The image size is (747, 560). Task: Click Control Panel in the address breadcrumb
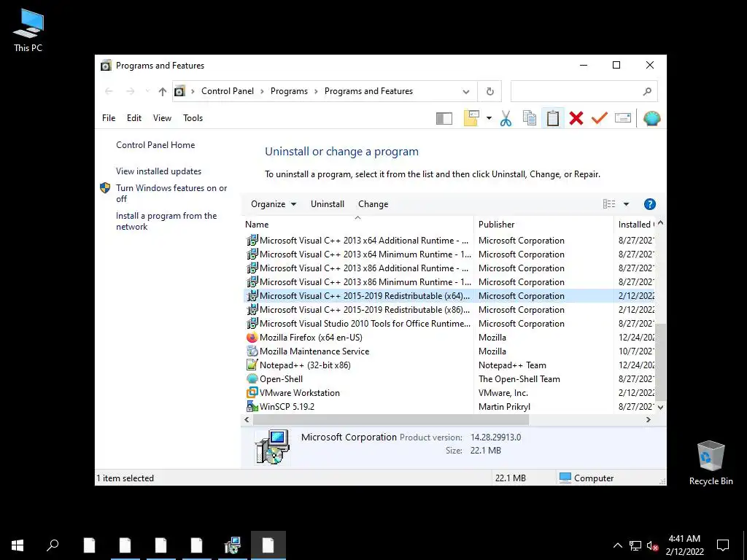point(228,91)
